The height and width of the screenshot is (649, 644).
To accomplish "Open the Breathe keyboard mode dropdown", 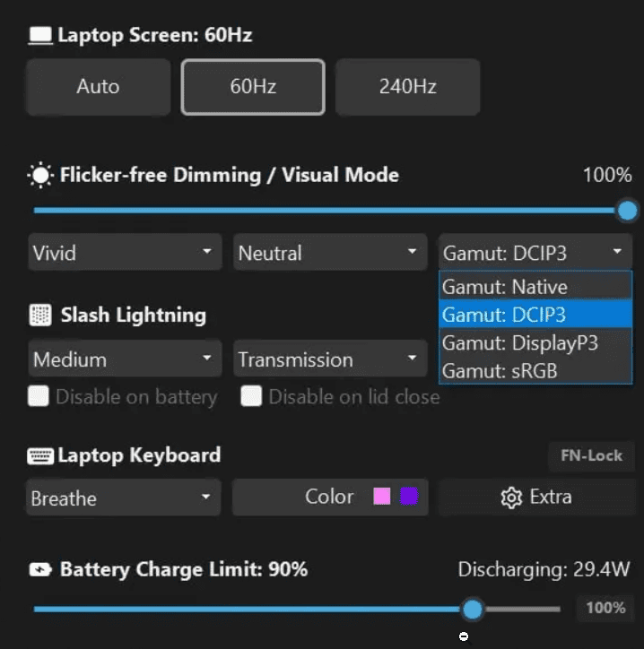I will tap(124, 498).
